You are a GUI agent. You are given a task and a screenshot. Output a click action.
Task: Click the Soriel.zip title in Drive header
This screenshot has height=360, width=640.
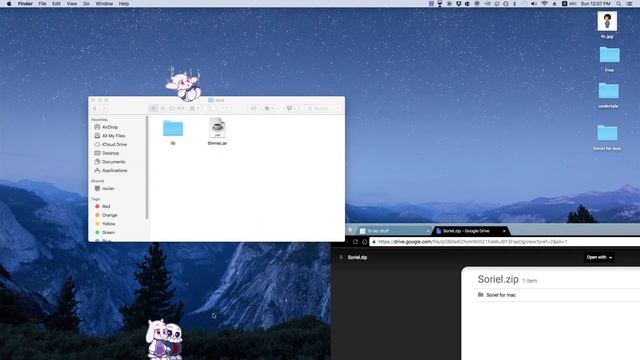(x=357, y=257)
